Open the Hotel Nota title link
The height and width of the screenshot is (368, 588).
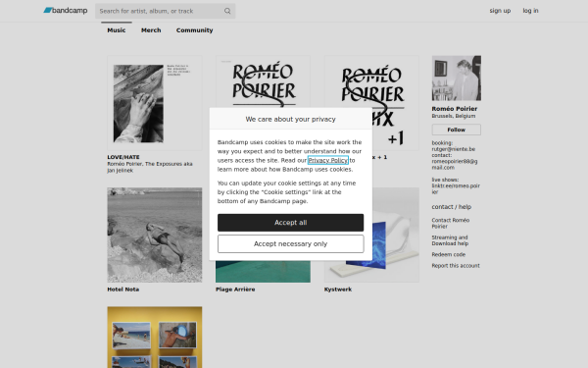coord(123,289)
